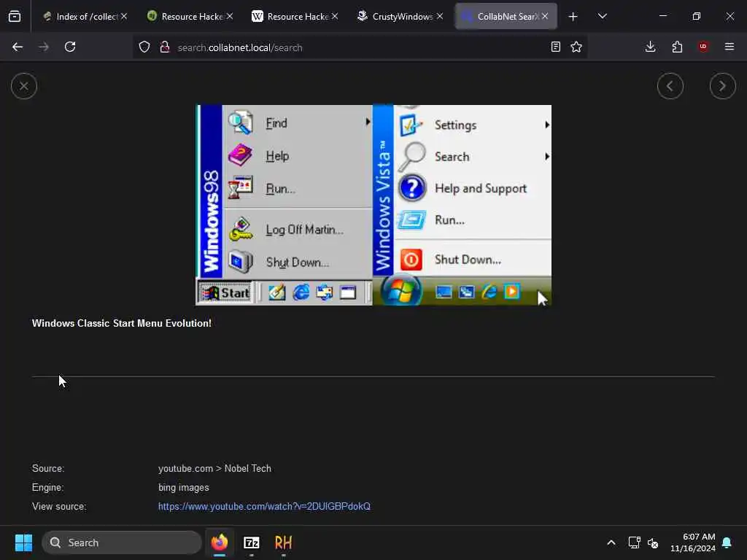This screenshot has width=747, height=560.
Task: Go to previous image result
Action: 670,86
